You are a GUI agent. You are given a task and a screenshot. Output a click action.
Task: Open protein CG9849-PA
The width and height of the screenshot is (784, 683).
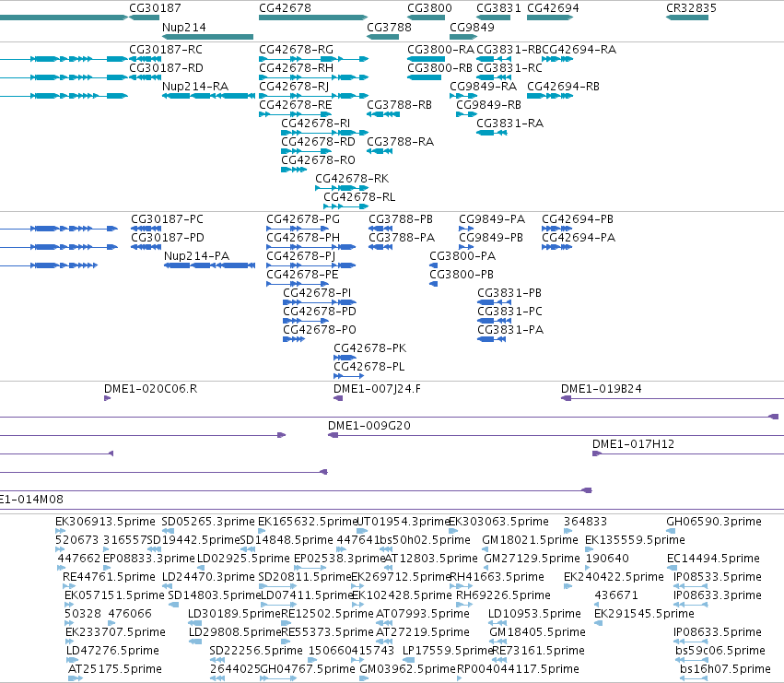(x=492, y=219)
